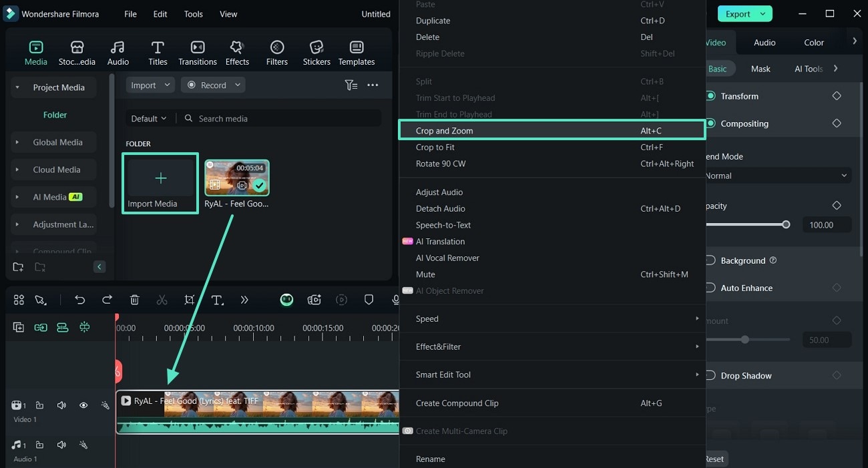This screenshot has width=868, height=468.
Task: Adjust the Opacity slider handle
Action: pyautogui.click(x=786, y=225)
